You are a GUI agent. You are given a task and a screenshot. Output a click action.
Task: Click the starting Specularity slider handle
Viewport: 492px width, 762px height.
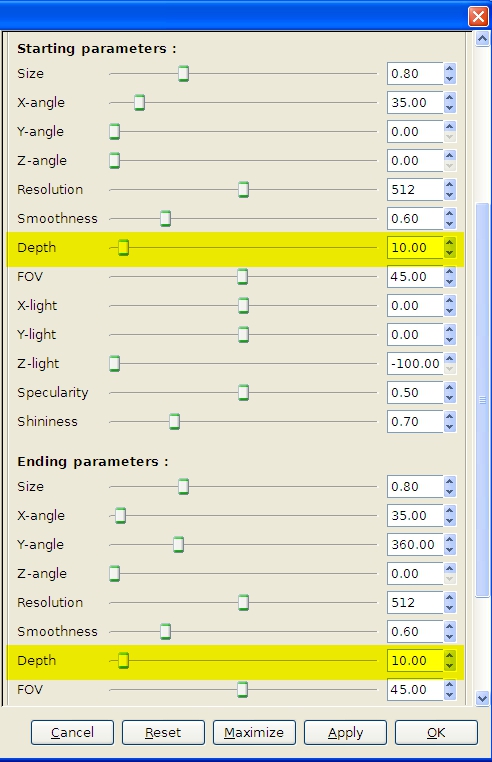tap(244, 393)
